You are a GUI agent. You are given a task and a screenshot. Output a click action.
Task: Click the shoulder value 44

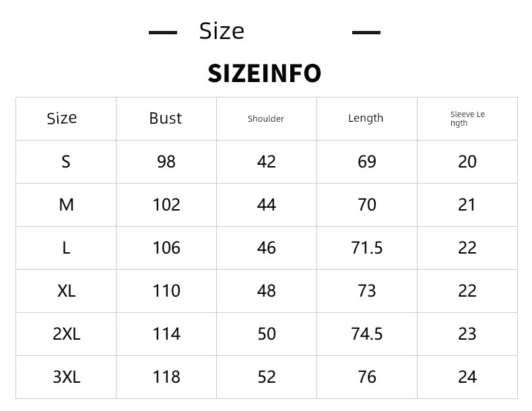click(267, 204)
